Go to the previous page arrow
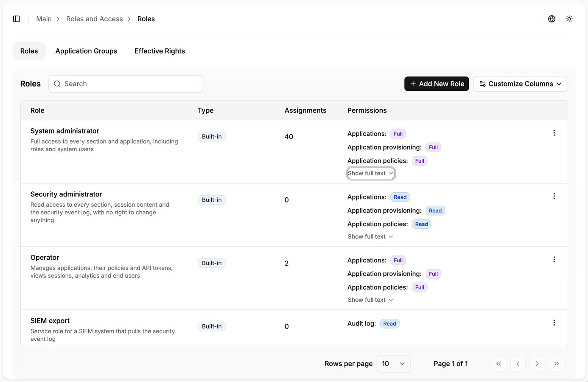The width and height of the screenshot is (588, 382). click(518, 364)
